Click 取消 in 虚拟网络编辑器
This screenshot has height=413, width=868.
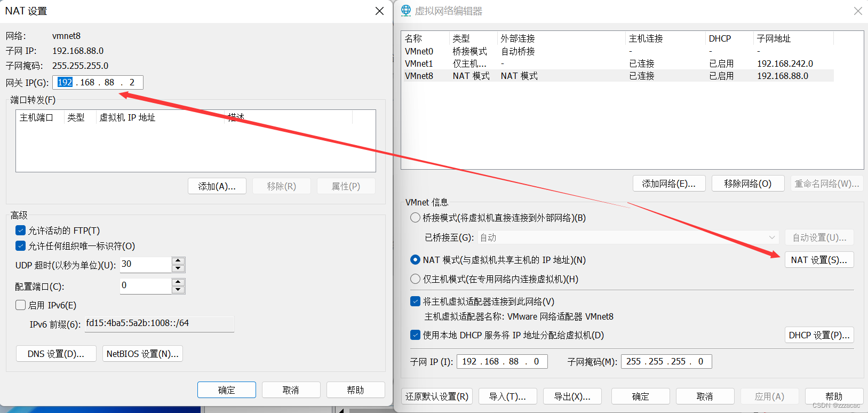tap(705, 396)
